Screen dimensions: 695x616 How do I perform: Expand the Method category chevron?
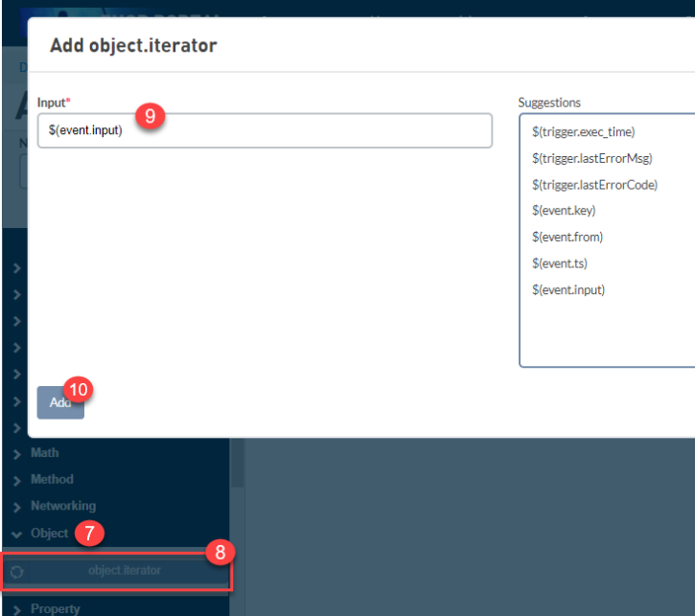click(x=17, y=481)
